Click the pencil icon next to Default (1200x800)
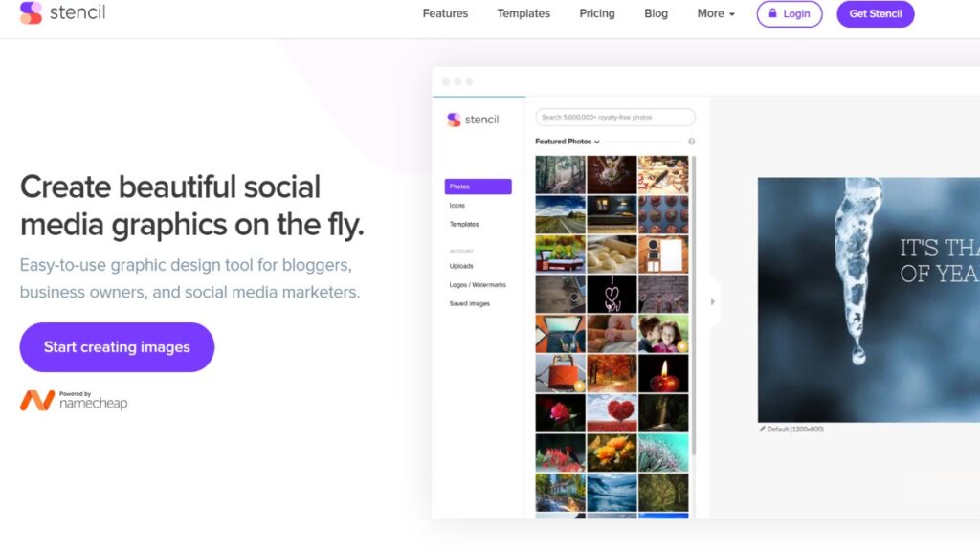Screen dimensions: 980x551 click(x=762, y=429)
